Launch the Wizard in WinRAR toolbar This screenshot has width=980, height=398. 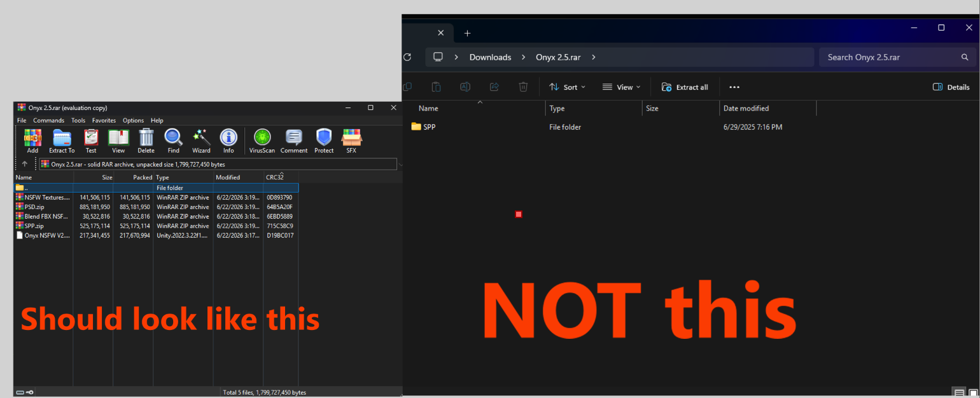pos(201,141)
